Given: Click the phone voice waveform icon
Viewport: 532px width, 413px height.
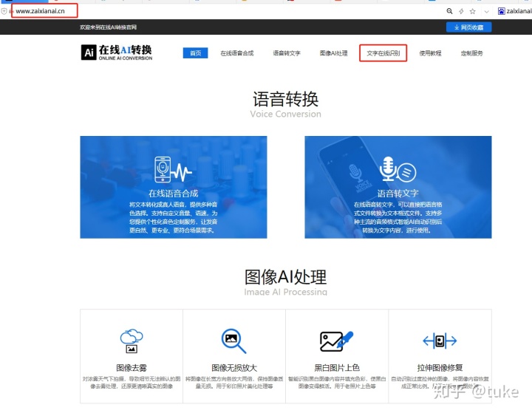Looking at the screenshot, I should click(x=173, y=170).
